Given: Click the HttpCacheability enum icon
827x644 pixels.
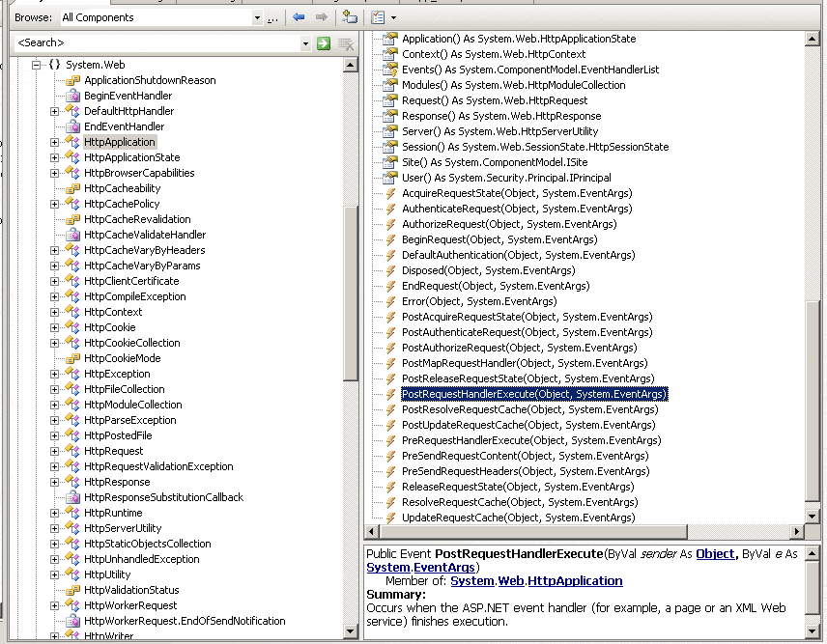Looking at the screenshot, I should pos(72,188).
